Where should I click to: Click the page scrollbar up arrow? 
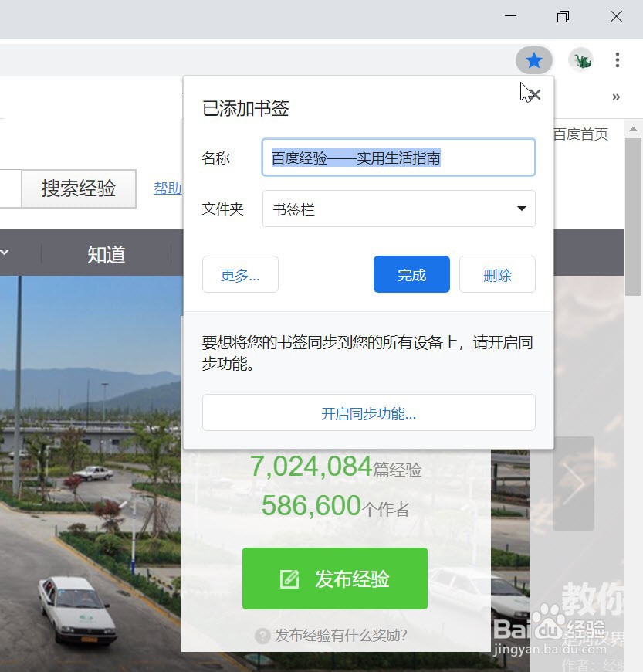click(x=633, y=129)
